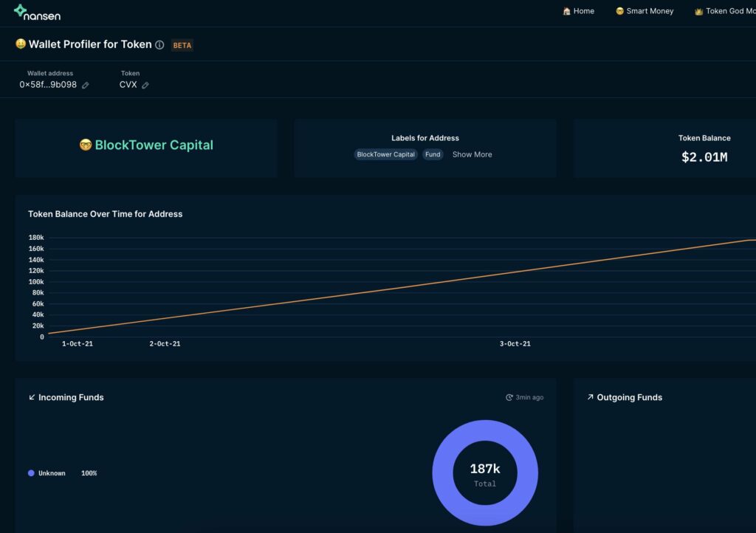Click the Nansen logo
This screenshot has width=756, height=533.
click(x=37, y=12)
